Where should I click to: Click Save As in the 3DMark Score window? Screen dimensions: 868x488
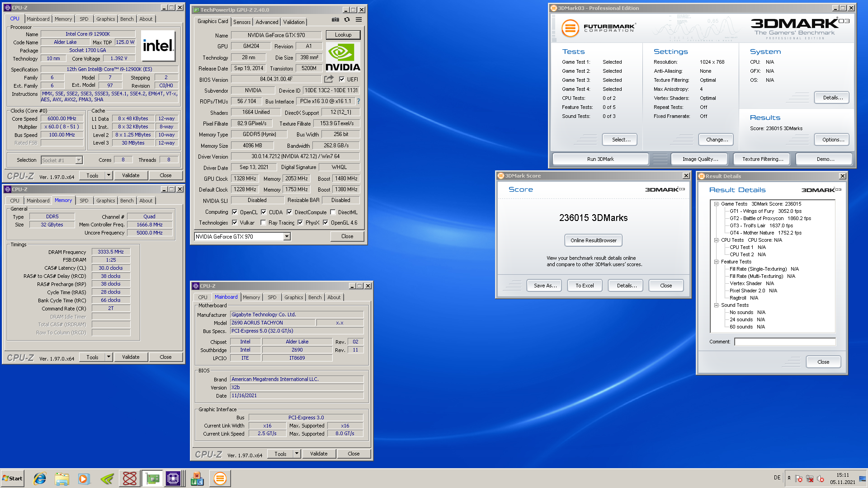tap(545, 286)
